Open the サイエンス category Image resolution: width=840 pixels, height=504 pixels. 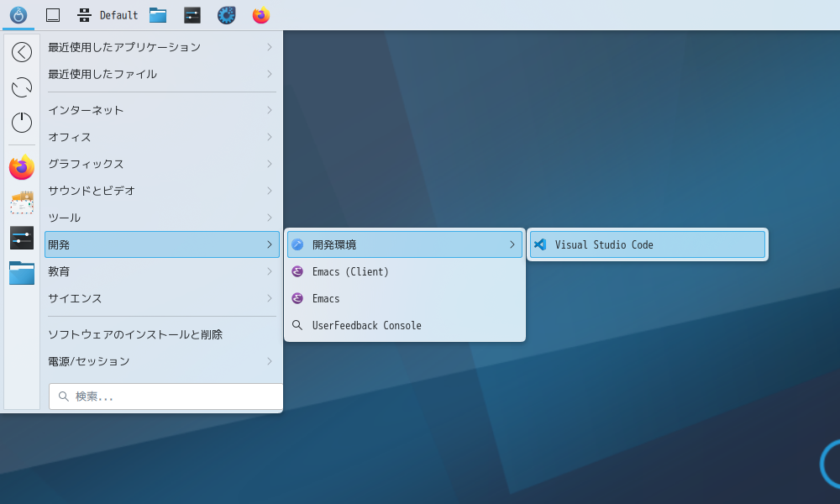pyautogui.click(x=161, y=298)
